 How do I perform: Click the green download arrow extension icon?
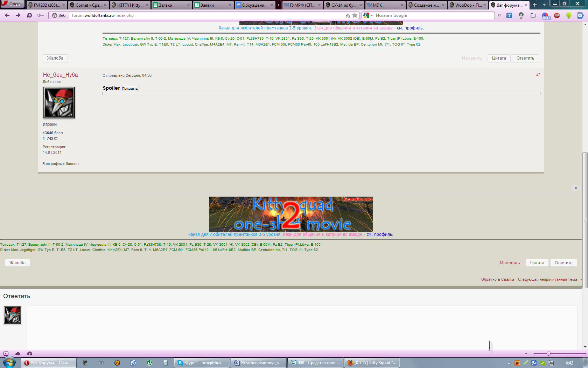pyautogui.click(x=569, y=15)
